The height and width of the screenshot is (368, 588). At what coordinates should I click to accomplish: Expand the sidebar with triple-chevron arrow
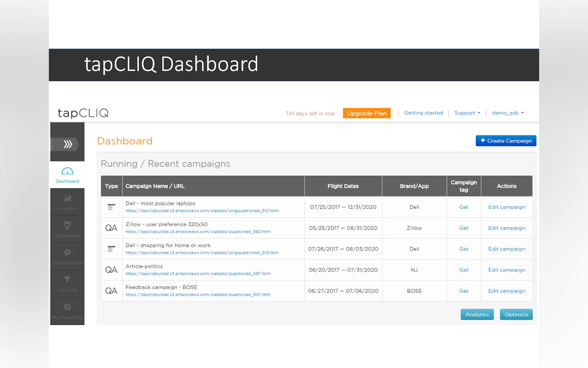pos(68,144)
